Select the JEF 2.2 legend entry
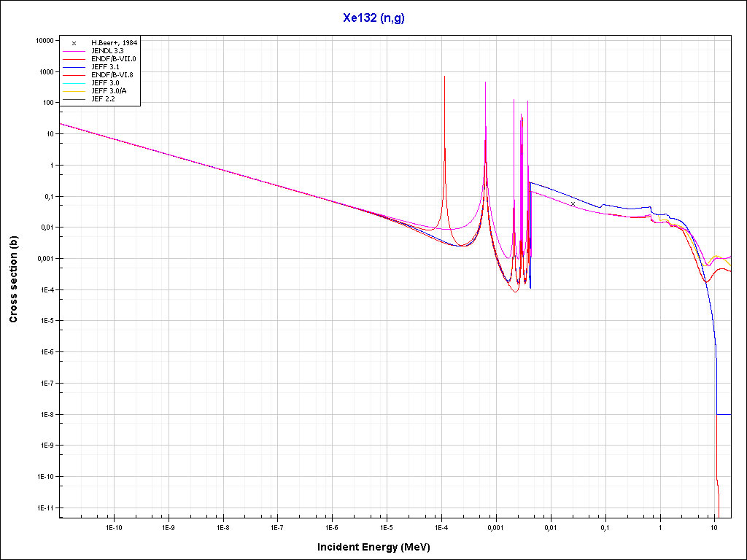Screen dimensions: 747x560 tap(103, 98)
